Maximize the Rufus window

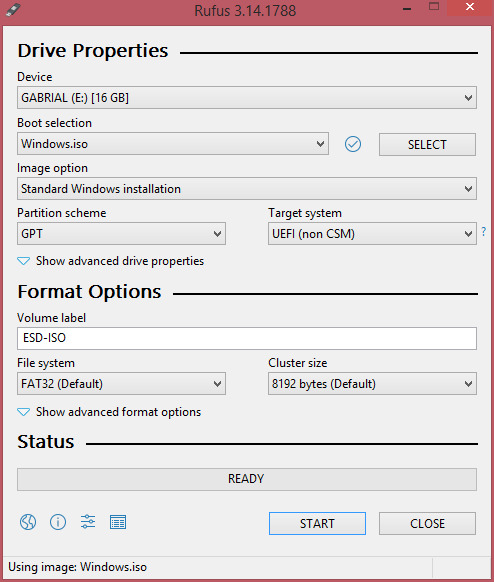pyautogui.click(x=434, y=7)
